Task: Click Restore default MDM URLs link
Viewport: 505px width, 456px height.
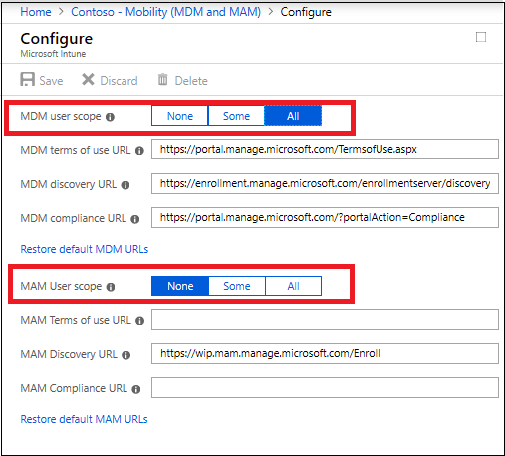Action: tap(84, 249)
